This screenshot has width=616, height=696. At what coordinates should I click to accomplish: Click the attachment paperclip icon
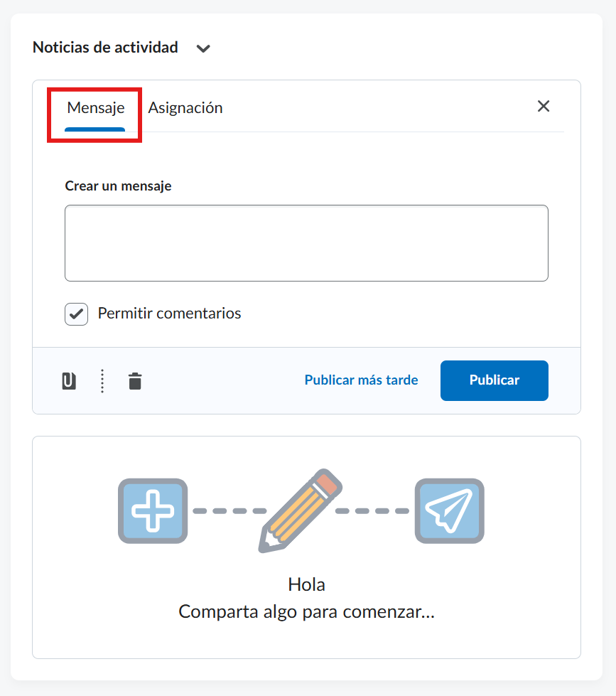point(69,381)
